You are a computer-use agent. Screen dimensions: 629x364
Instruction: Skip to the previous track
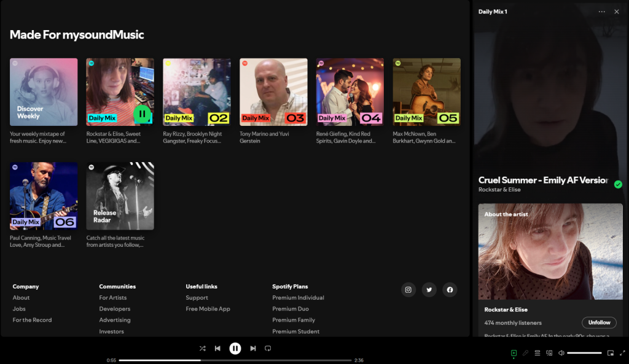[x=217, y=349]
